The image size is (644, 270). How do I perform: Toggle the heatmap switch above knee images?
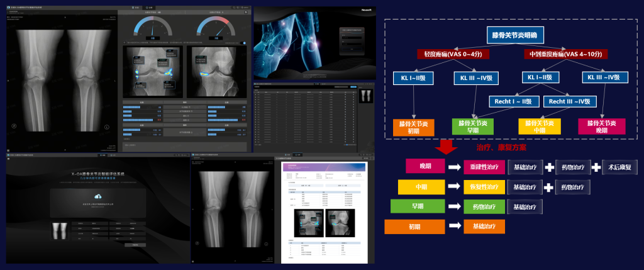(x=245, y=43)
